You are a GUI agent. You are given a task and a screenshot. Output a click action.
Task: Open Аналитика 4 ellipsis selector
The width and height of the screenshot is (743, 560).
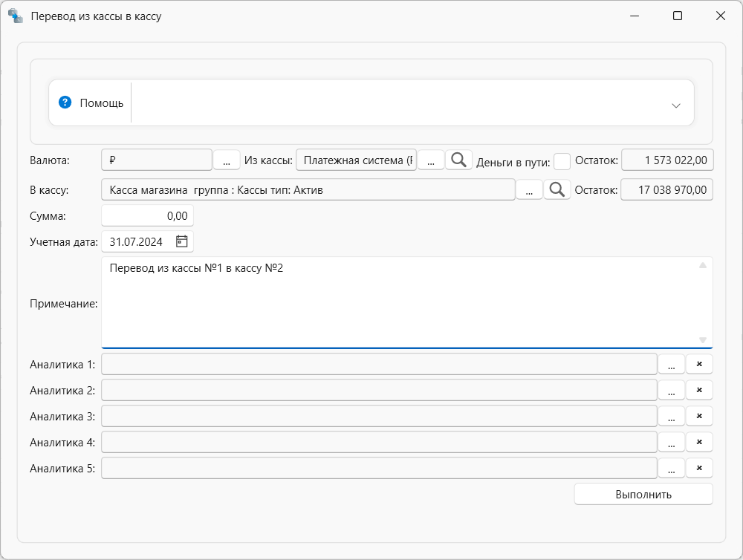pyautogui.click(x=671, y=443)
